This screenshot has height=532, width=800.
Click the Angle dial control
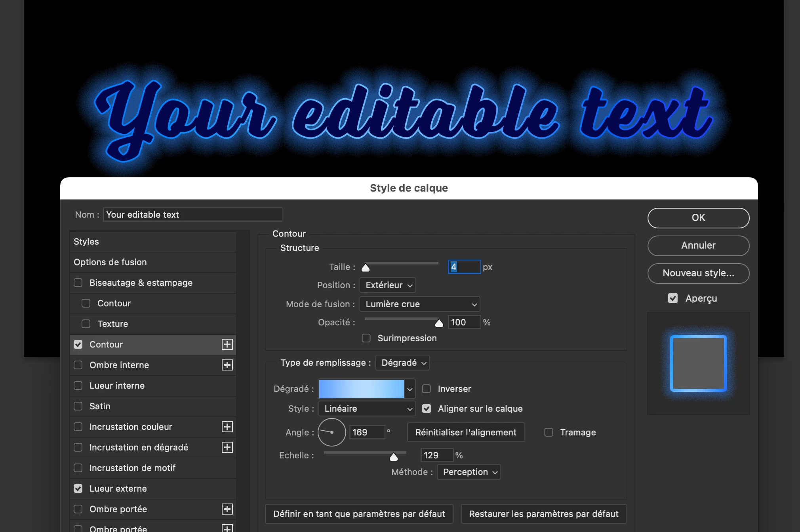pyautogui.click(x=331, y=432)
